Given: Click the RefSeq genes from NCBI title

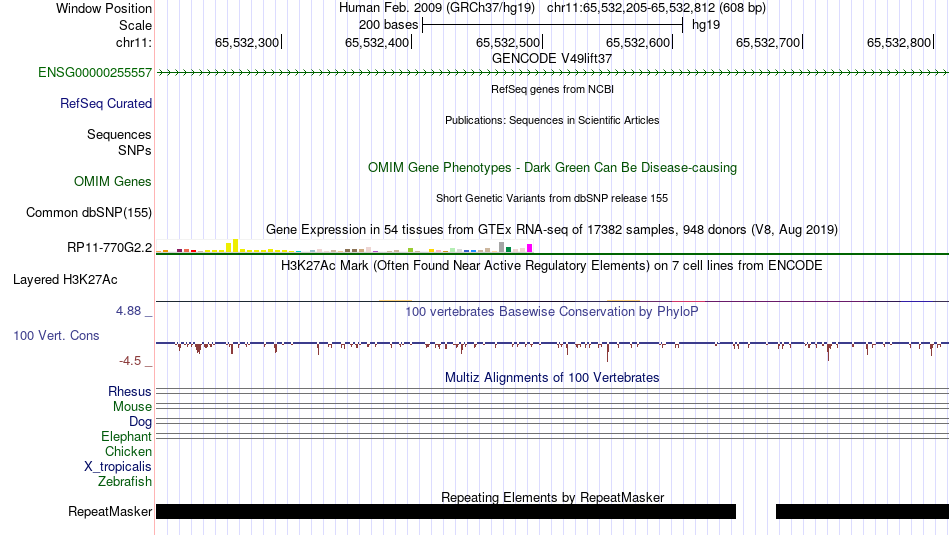Looking at the screenshot, I should pos(552,90).
